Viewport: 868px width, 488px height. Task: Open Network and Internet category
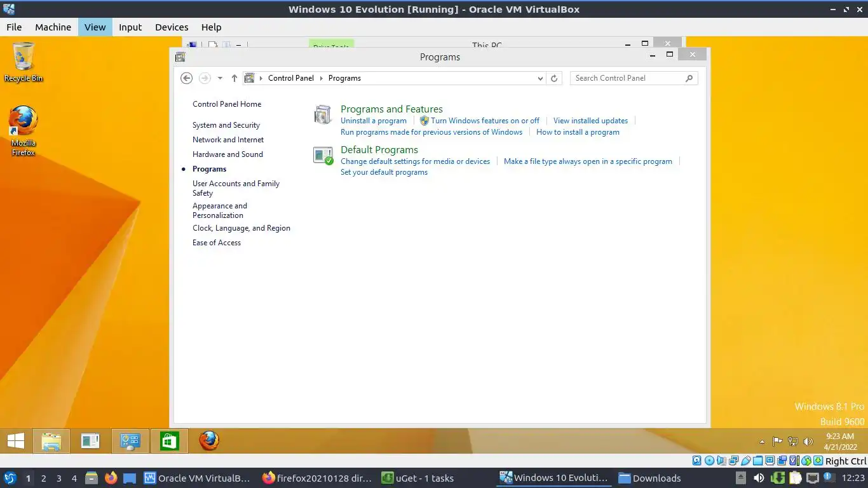point(228,140)
